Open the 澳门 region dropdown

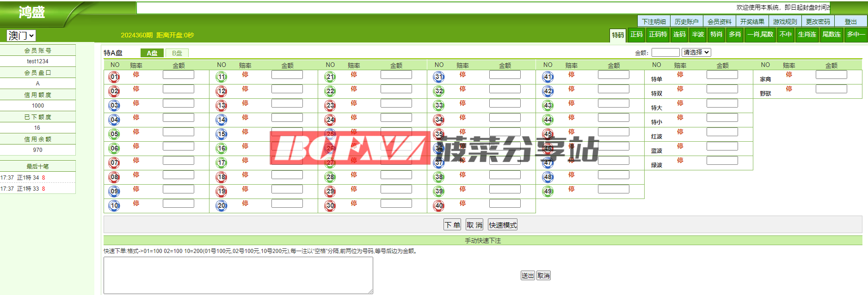coord(21,36)
